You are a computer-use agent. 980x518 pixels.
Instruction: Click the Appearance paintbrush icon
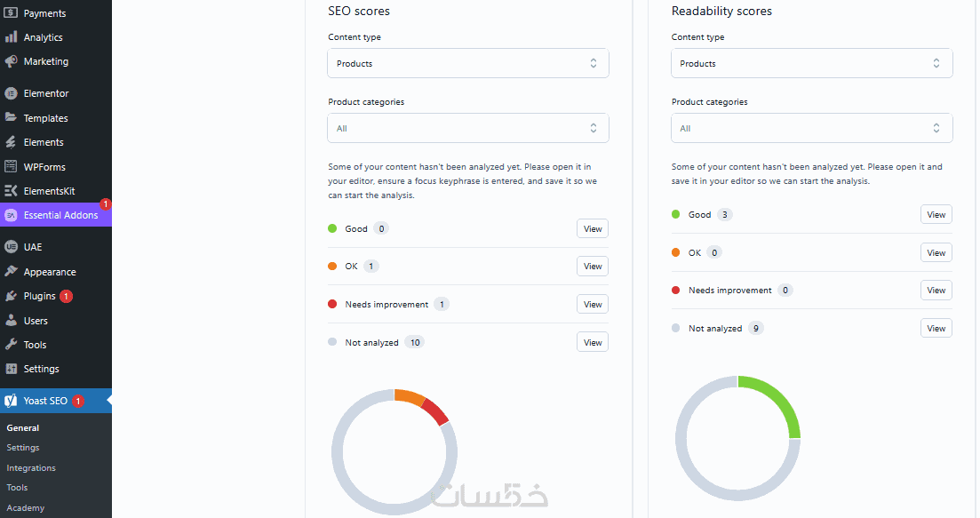point(12,272)
